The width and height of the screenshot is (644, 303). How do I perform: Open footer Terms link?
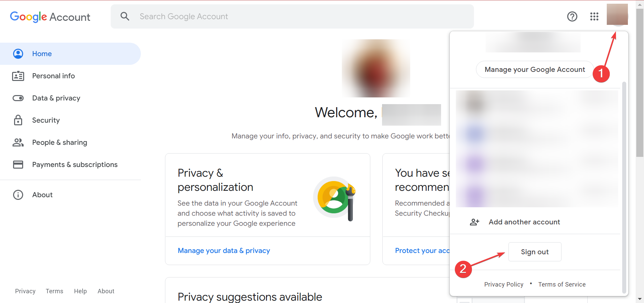click(54, 291)
